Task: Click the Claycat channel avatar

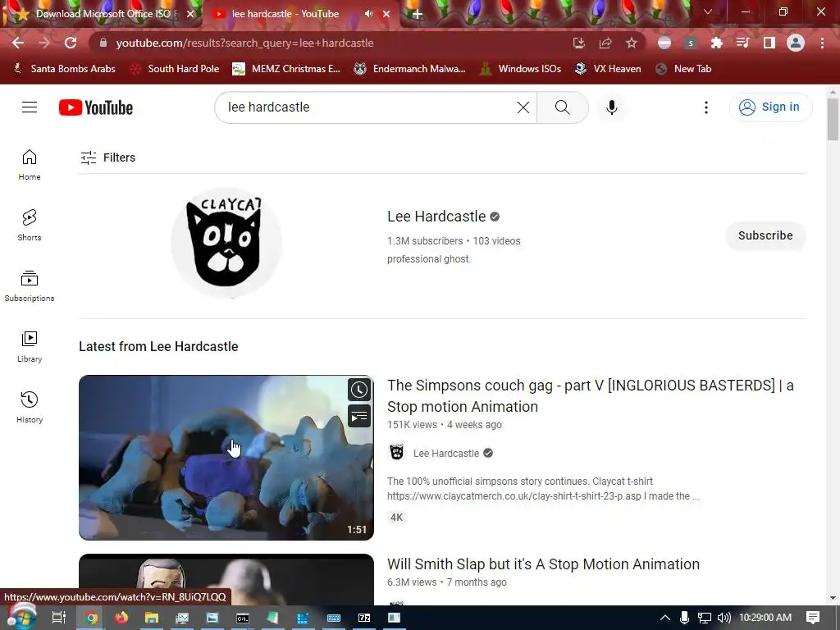Action: 226,243
